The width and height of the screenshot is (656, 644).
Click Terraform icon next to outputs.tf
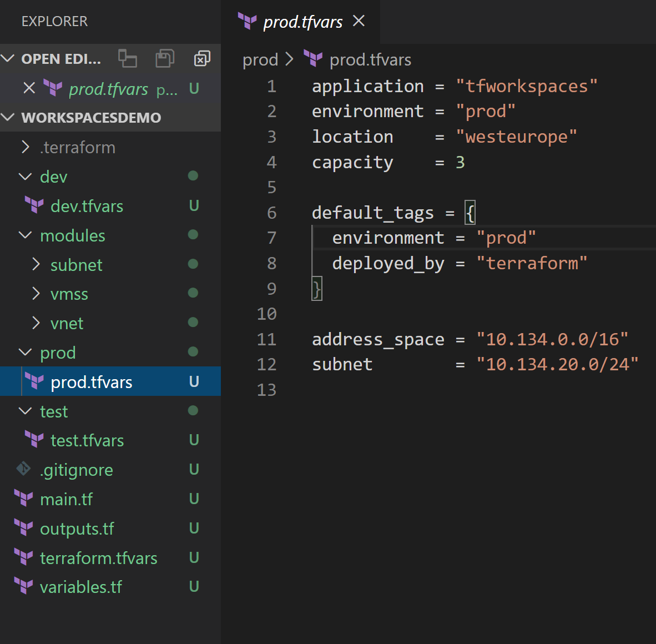pos(23,528)
